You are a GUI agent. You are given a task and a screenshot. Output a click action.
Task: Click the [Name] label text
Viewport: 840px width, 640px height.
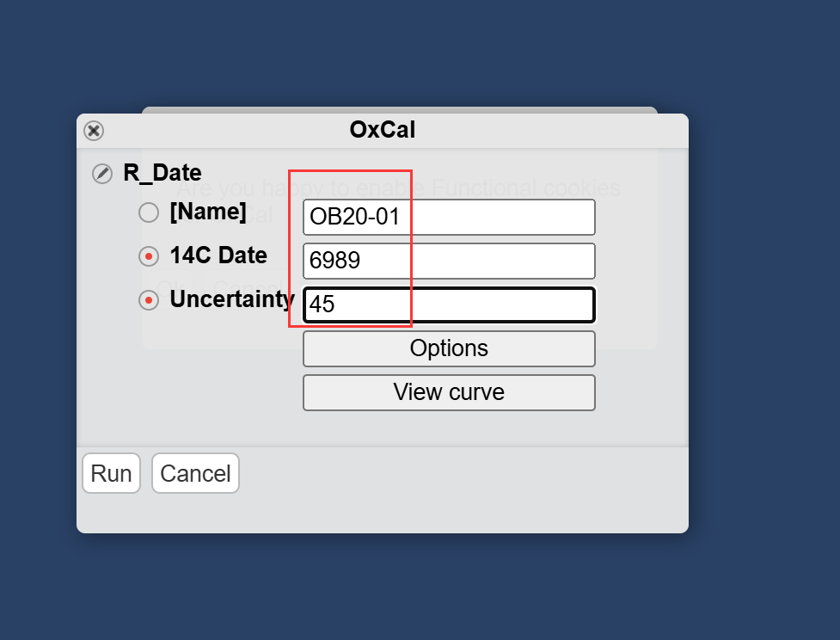pos(208,212)
